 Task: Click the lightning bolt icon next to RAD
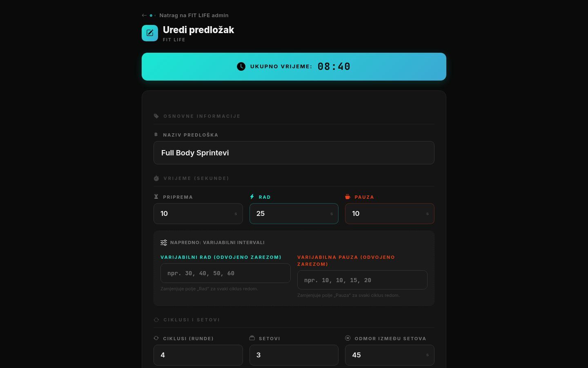[252, 196]
